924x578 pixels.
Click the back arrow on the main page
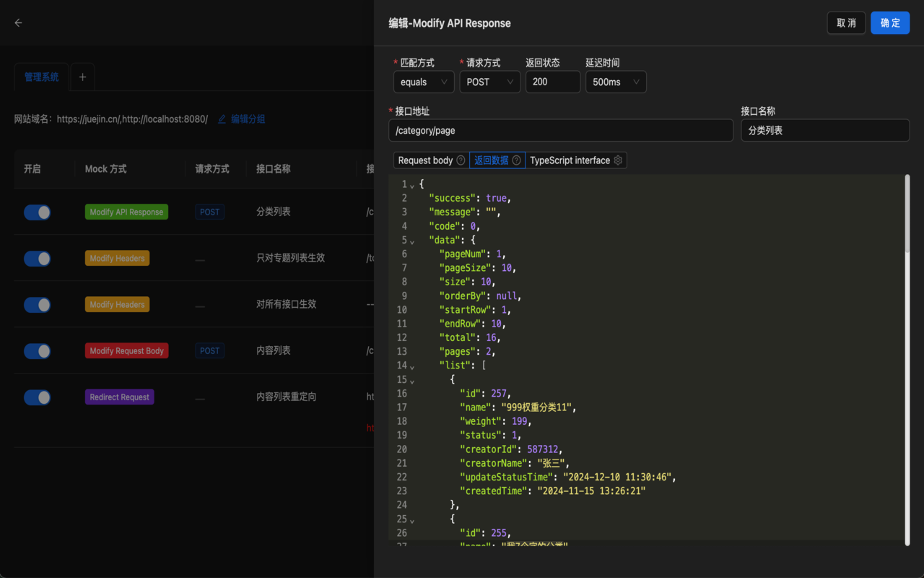coord(18,22)
